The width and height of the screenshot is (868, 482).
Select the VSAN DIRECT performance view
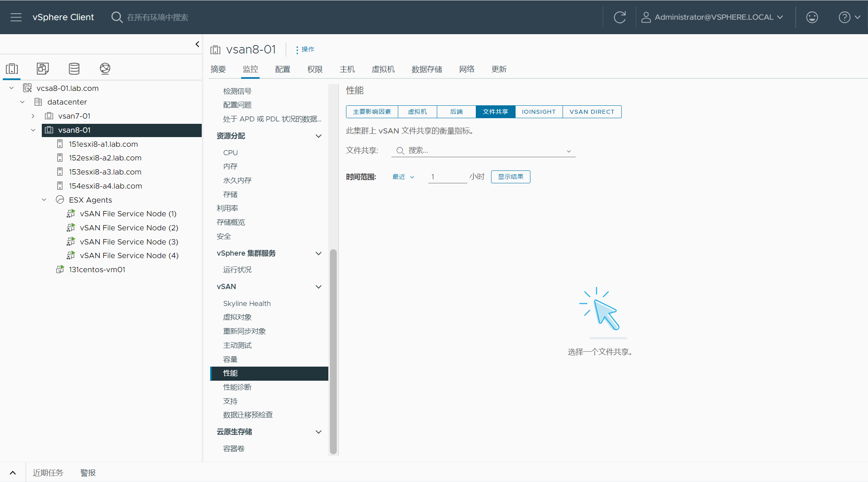pos(592,112)
